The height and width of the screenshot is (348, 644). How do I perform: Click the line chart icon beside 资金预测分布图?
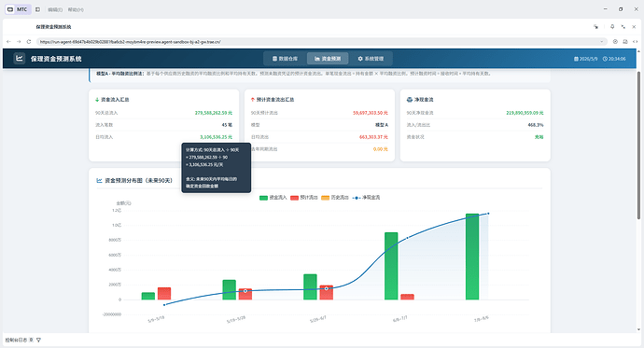[99, 180]
